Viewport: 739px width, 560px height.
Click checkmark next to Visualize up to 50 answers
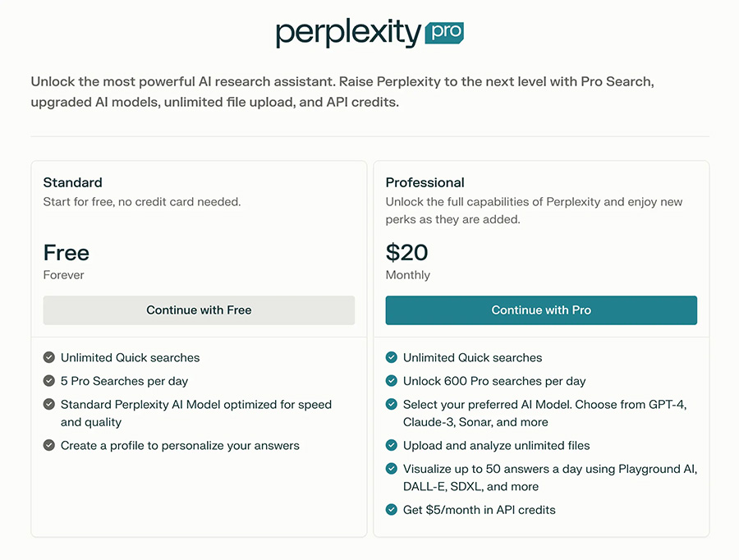[x=392, y=469]
